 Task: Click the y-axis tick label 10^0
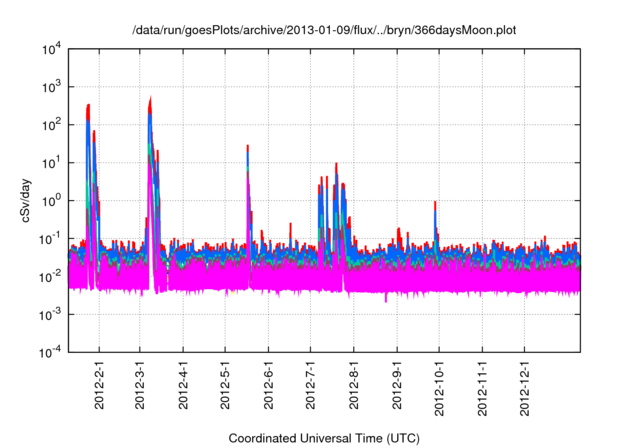50,201
